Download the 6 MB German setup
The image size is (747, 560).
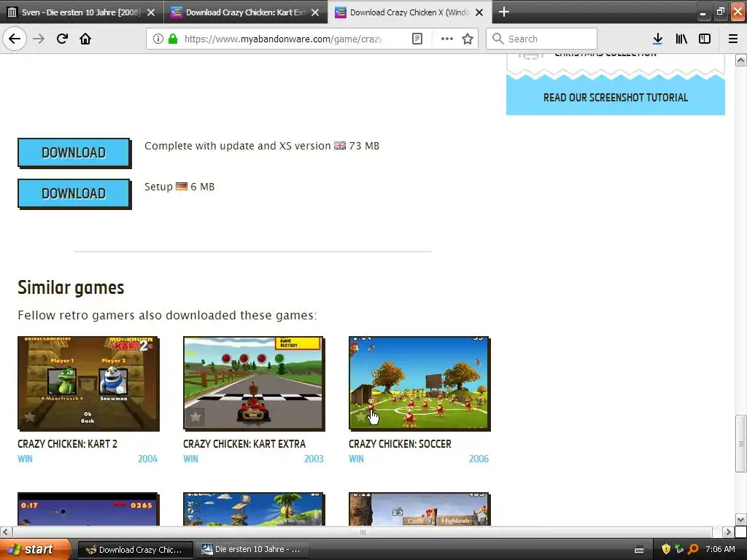(x=74, y=194)
